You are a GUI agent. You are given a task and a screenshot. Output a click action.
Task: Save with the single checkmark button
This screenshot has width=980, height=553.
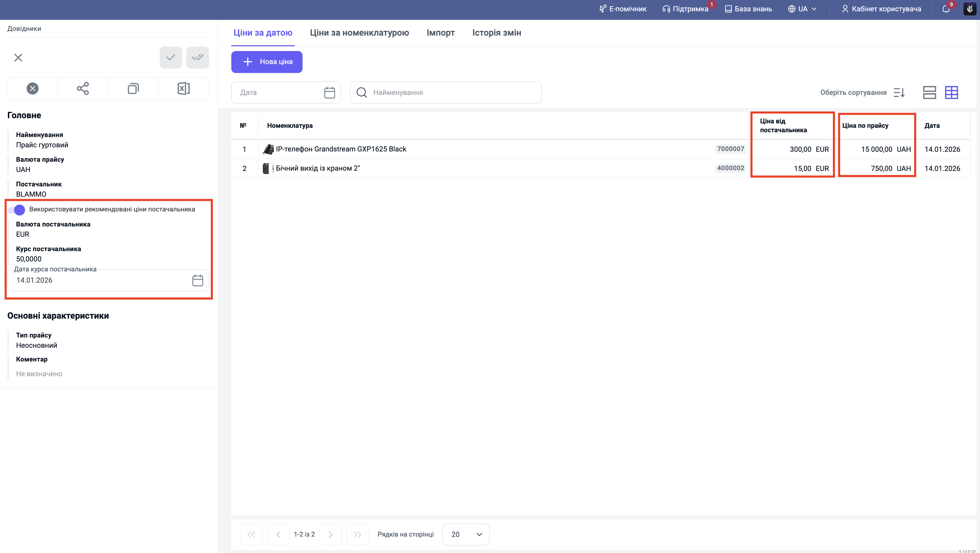pos(171,58)
